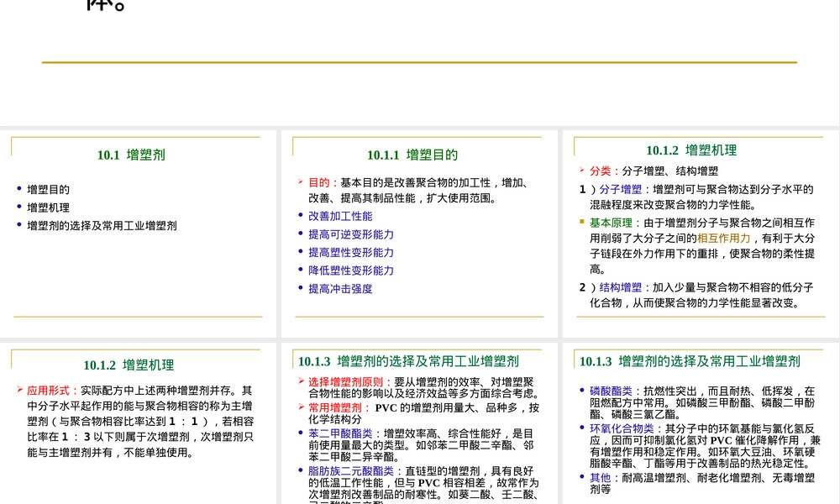
Task: Click the bullet text 增塑机理 in the 10.1 slide
Action: (x=48, y=207)
